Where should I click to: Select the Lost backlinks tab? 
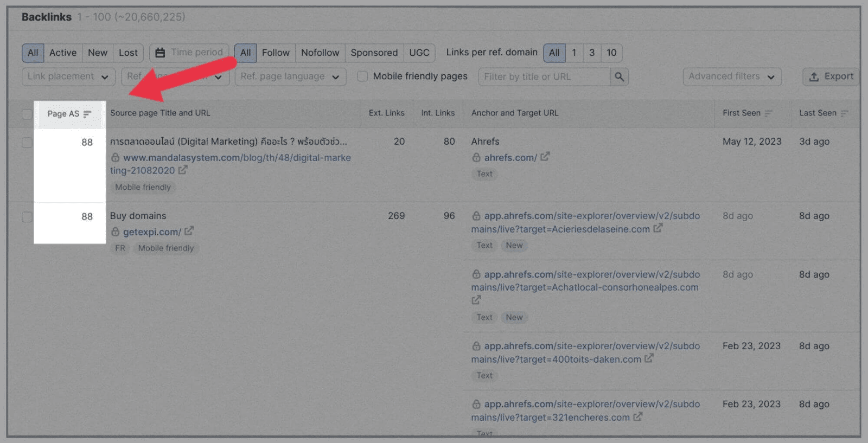pyautogui.click(x=128, y=53)
